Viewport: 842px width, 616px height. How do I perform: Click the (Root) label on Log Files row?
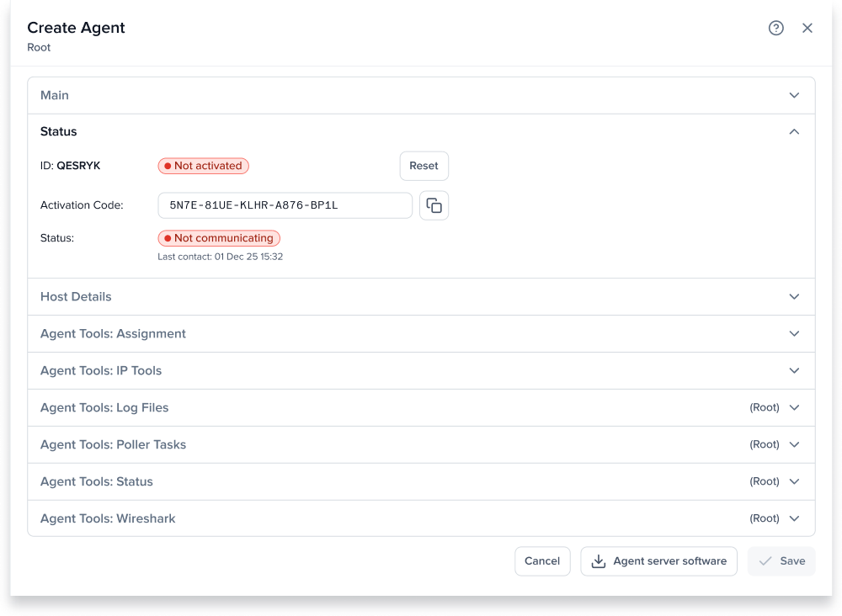point(765,408)
